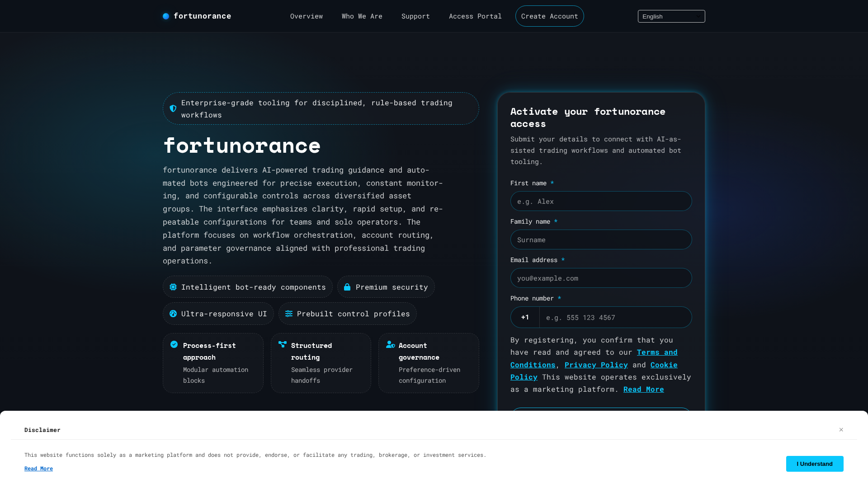Viewport: 868px width, 488px height.
Task: Click the Process-first approach card title
Action: [209, 351]
